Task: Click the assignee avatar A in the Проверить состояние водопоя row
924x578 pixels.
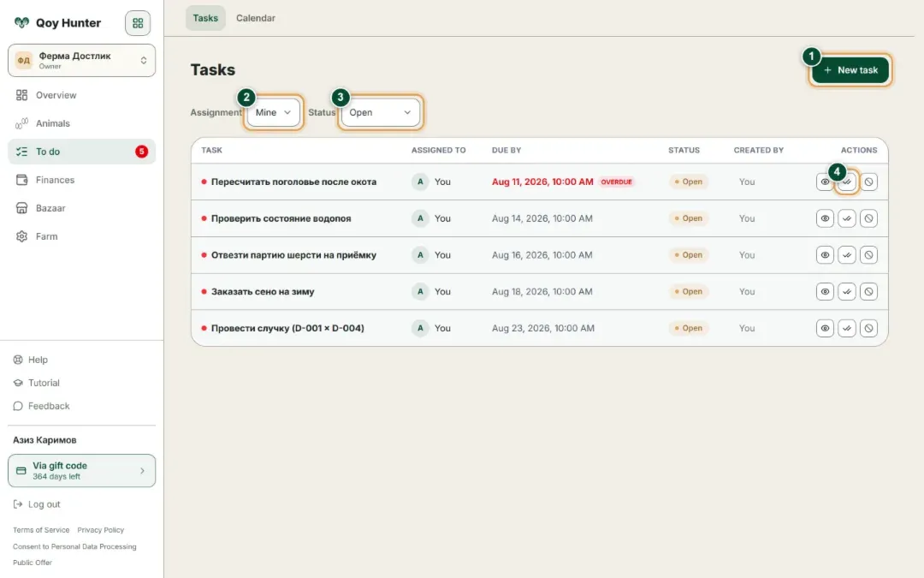Action: [x=420, y=218]
